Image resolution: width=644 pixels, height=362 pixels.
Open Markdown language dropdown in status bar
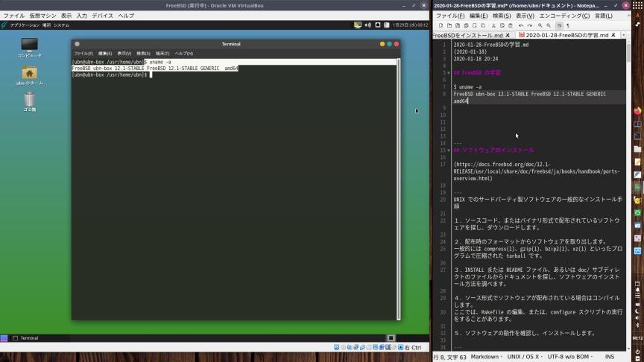(x=486, y=357)
